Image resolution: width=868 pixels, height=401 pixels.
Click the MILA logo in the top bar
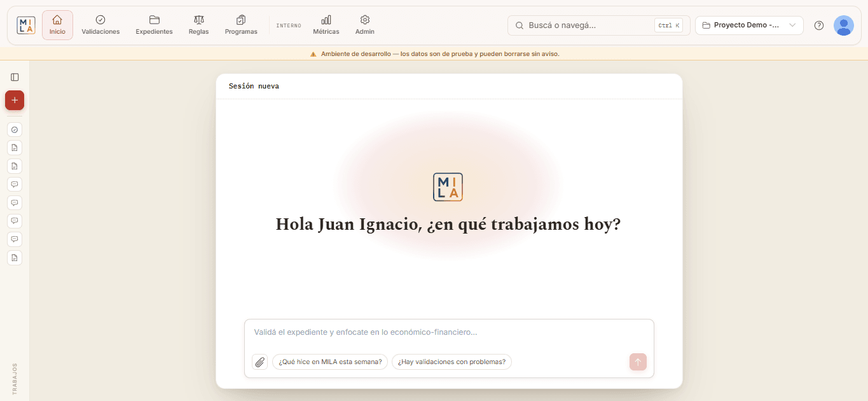pos(26,25)
